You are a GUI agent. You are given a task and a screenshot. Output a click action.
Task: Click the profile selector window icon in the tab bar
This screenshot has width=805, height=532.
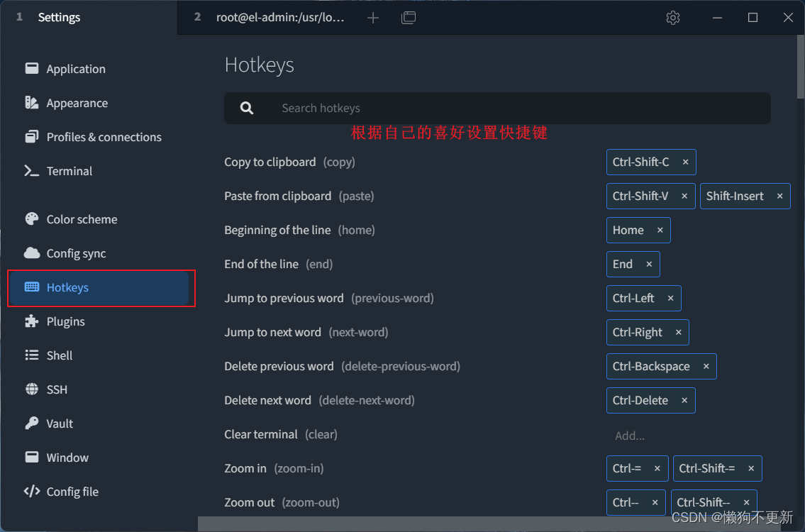409,18
